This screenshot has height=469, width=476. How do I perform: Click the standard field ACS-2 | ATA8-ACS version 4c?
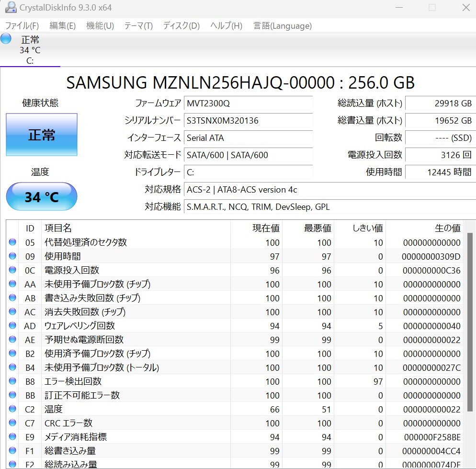coord(330,190)
